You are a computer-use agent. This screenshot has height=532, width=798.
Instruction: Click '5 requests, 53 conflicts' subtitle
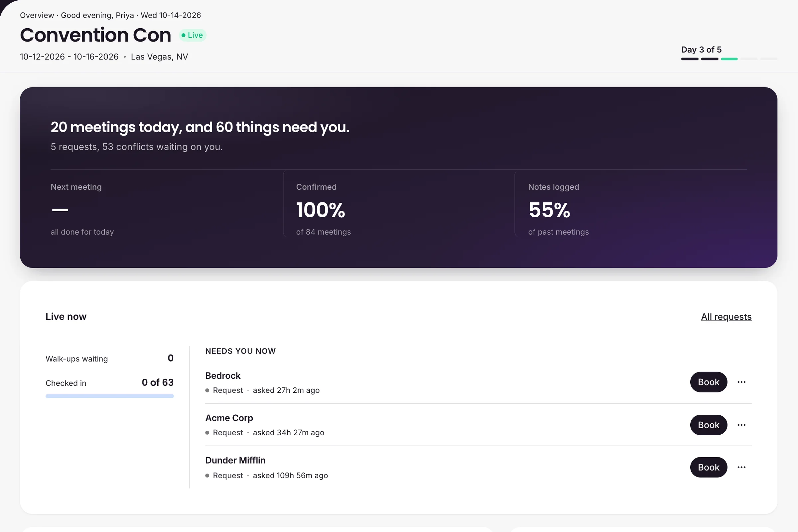click(136, 147)
